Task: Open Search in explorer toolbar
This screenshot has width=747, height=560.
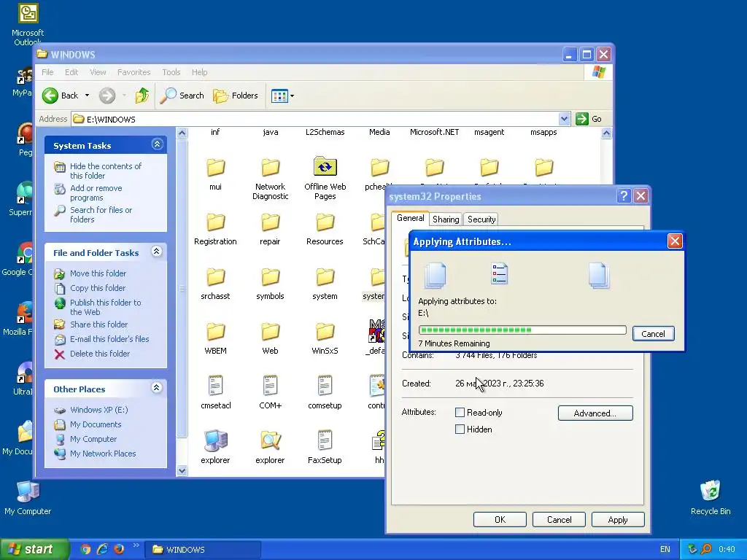Action: [x=182, y=96]
